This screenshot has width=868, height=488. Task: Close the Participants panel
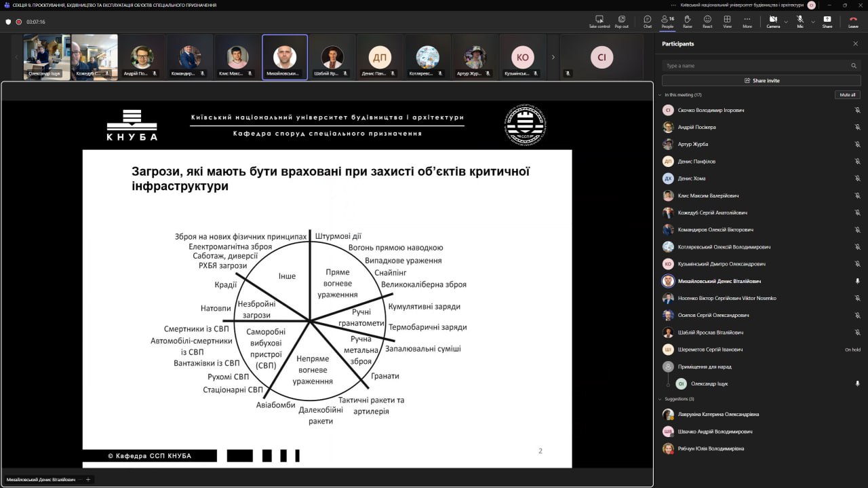855,43
